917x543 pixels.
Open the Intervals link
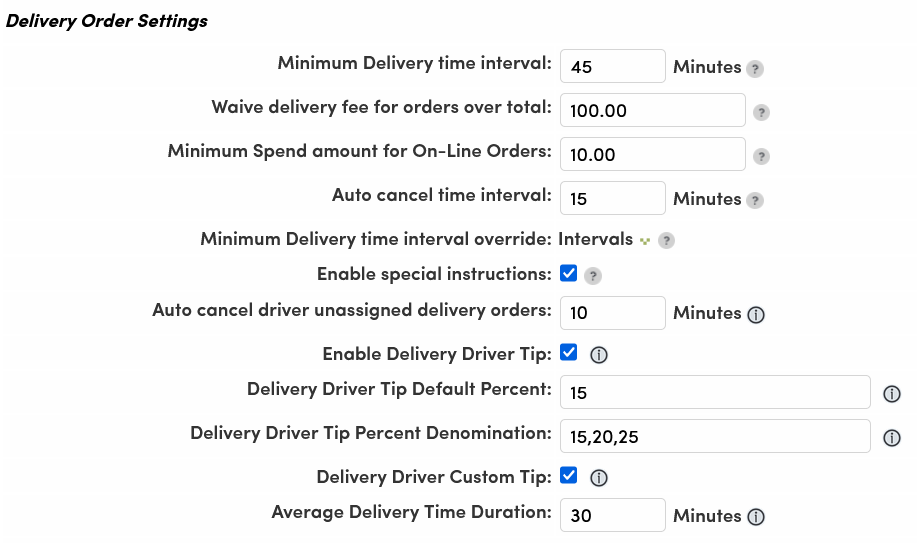pyautogui.click(x=595, y=239)
